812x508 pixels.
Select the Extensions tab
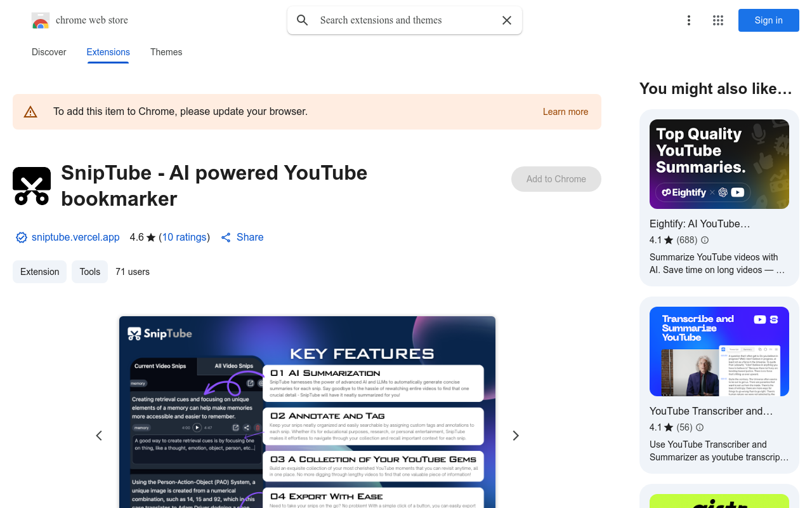(x=108, y=52)
